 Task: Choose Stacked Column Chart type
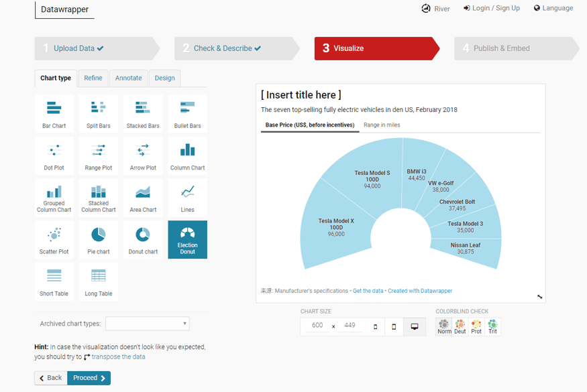(x=99, y=198)
